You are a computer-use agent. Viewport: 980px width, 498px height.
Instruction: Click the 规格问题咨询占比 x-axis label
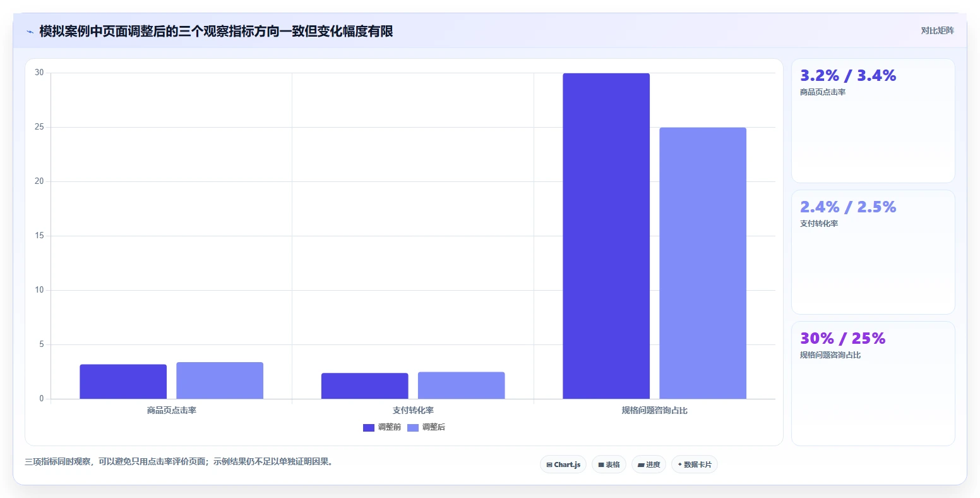655,411
